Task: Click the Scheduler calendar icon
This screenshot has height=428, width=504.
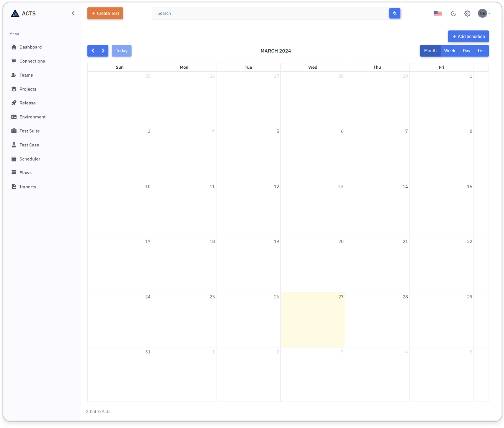Action: tap(14, 159)
